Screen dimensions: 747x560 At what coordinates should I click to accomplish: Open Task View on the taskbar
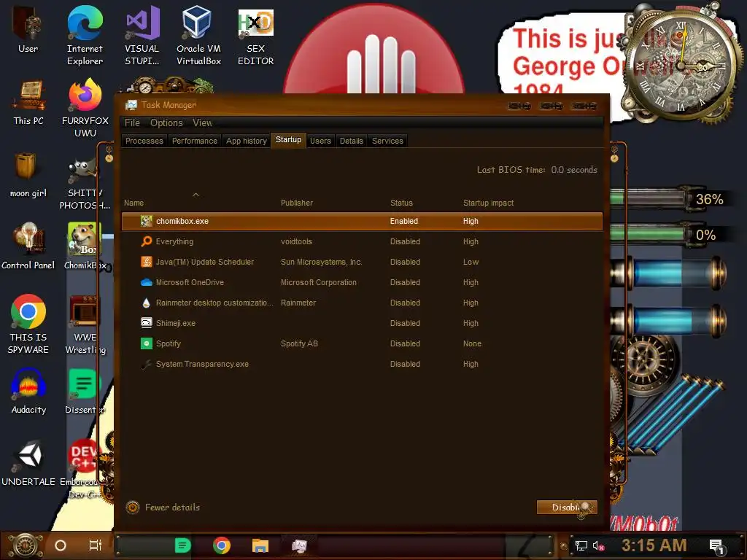[x=96, y=545]
